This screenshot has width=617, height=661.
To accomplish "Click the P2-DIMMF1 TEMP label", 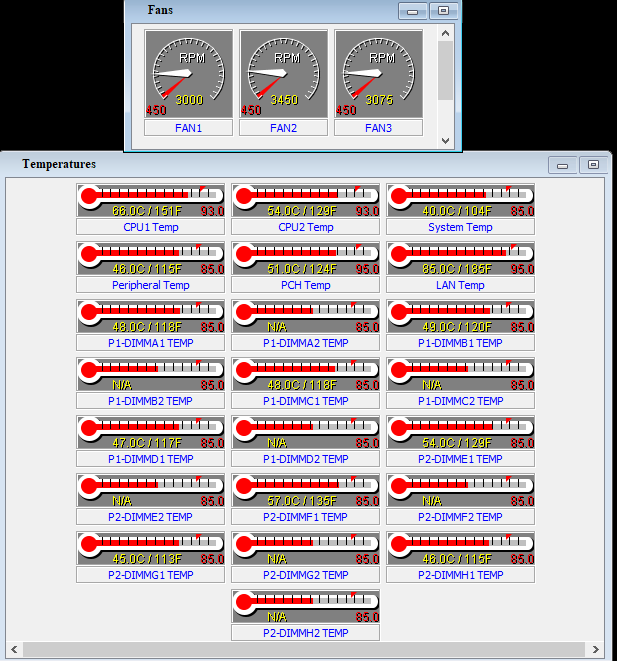I will coord(306,517).
